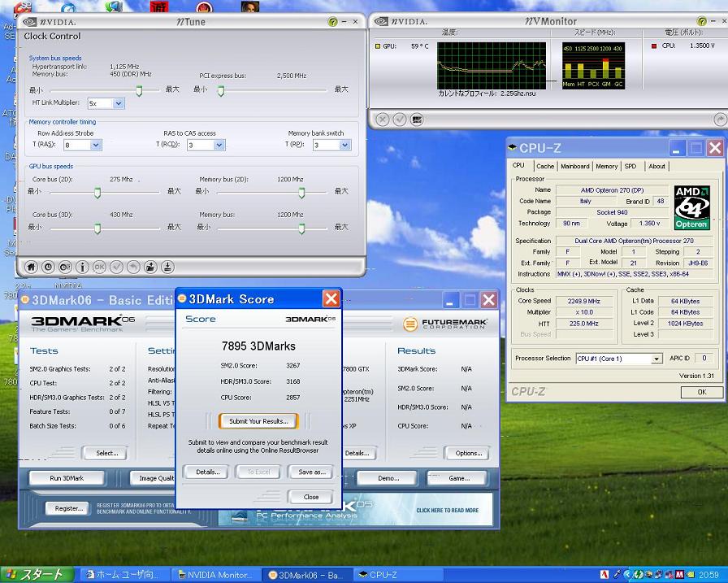Click the round OK icon in nTune toolbar
Screen dimensions: 728x583
coord(99,267)
